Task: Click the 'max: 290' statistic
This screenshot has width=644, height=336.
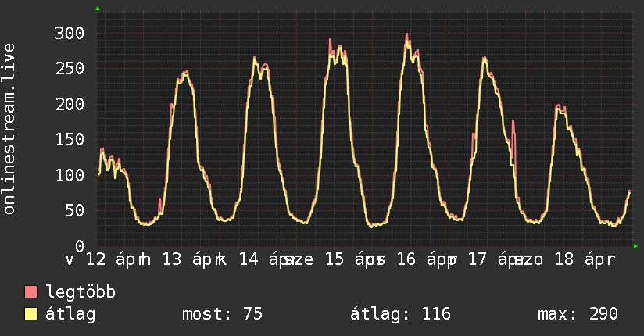Action: [578, 314]
